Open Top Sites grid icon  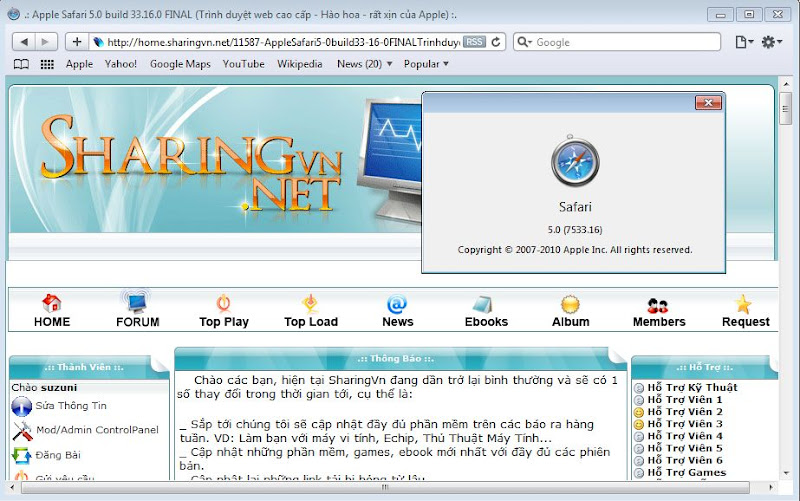coord(47,64)
